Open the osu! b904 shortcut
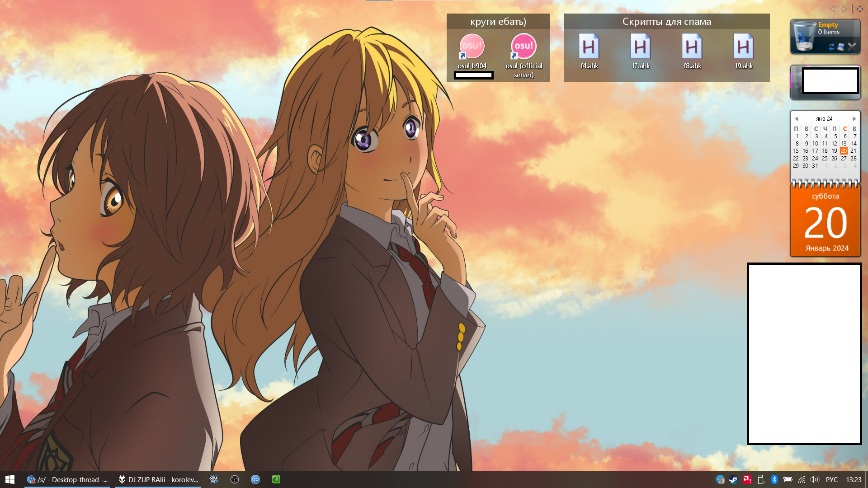868x488 pixels. (472, 47)
